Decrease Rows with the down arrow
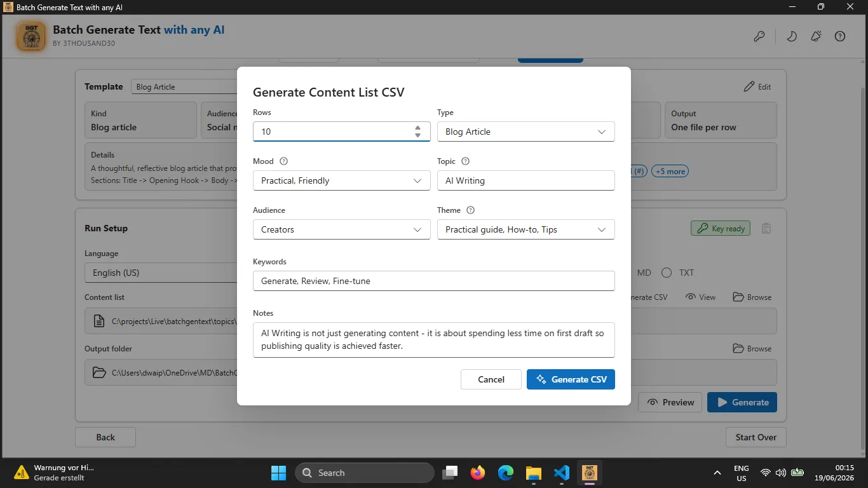868x488 pixels. pyautogui.click(x=417, y=135)
